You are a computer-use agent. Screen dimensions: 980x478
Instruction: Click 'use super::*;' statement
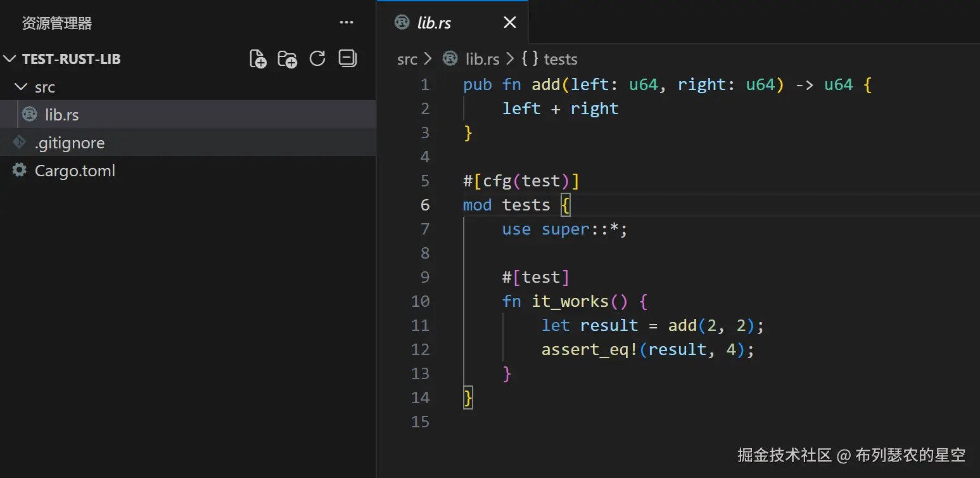(x=565, y=229)
